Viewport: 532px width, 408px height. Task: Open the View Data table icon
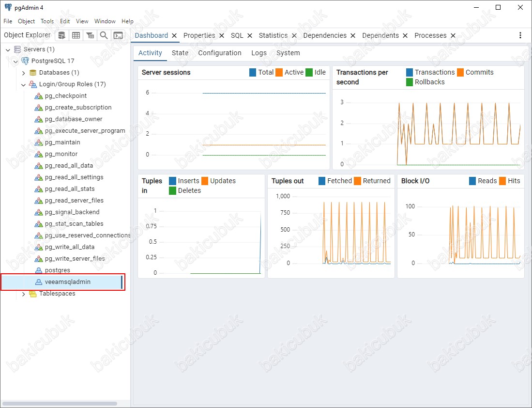(x=76, y=35)
